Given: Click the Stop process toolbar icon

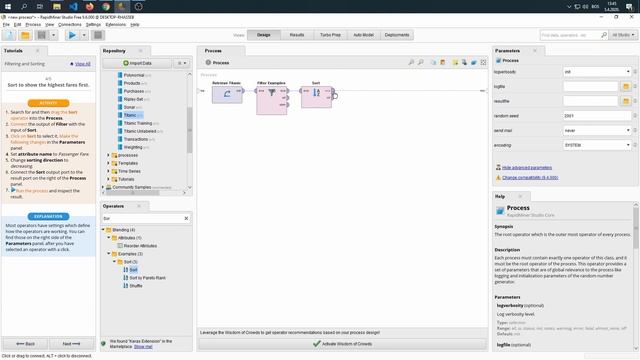Looking at the screenshot, I should tap(98, 35).
